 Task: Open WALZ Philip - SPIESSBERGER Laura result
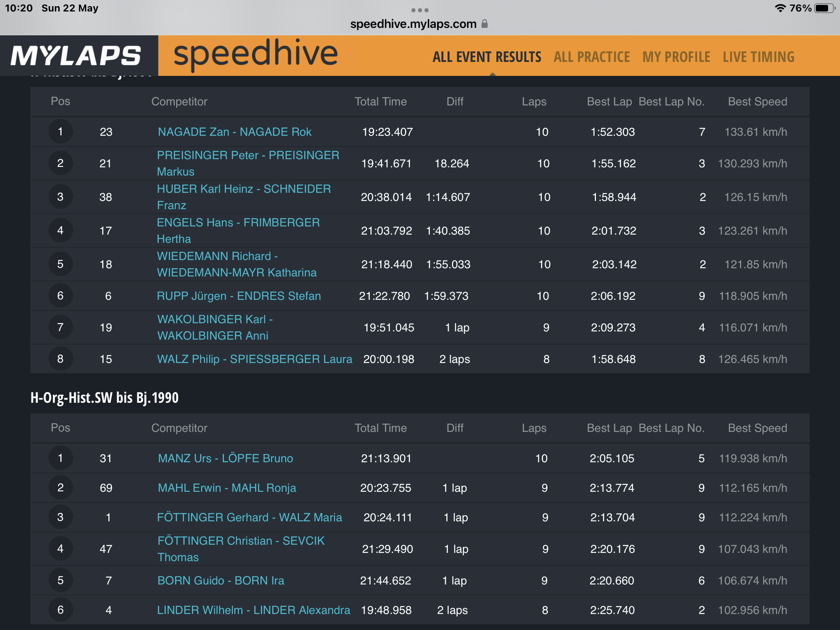255,359
